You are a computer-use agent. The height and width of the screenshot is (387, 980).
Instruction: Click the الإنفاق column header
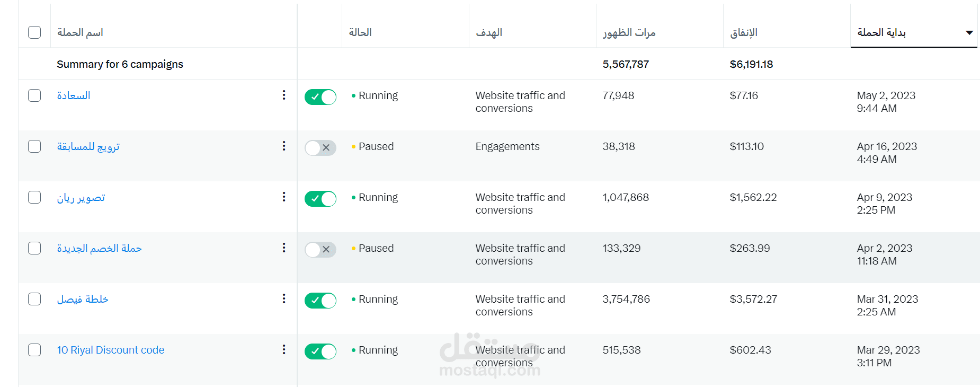click(744, 32)
